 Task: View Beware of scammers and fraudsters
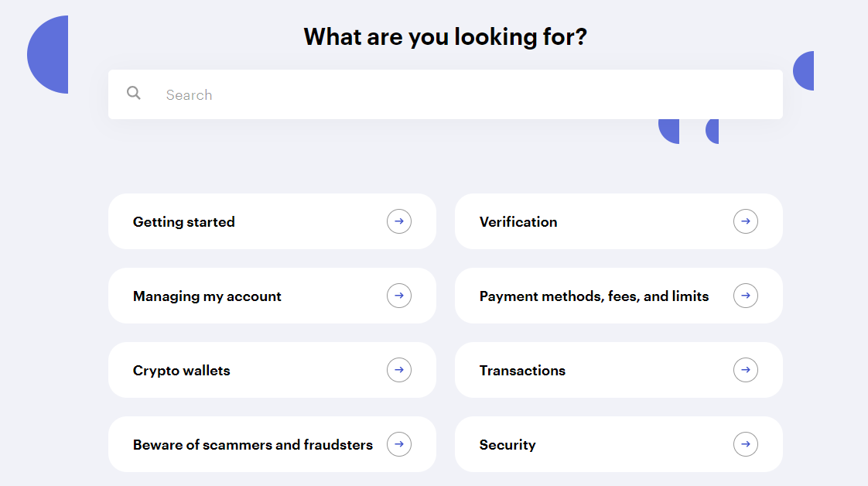[272, 444]
